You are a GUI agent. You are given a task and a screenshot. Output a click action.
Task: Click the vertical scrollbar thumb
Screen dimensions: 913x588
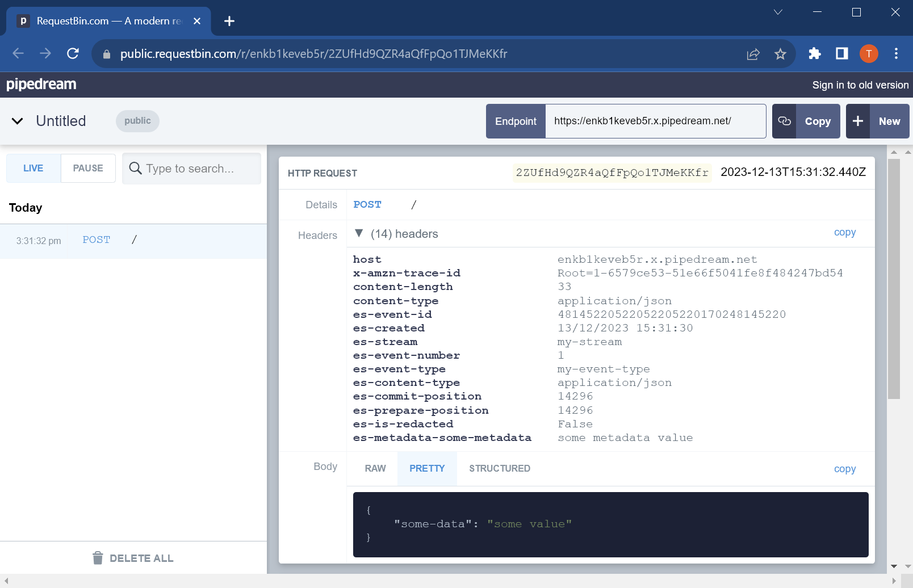(x=894, y=279)
